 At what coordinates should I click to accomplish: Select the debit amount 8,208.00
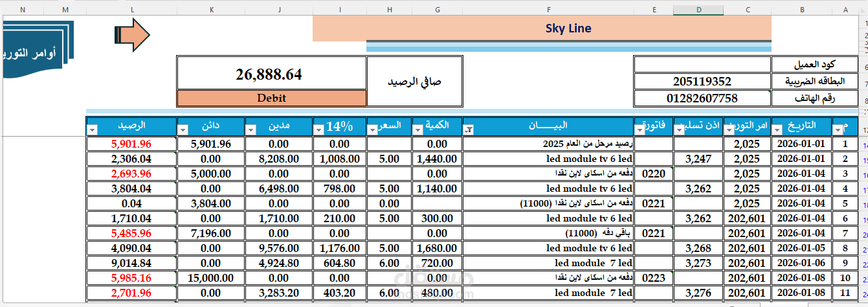pyautogui.click(x=279, y=159)
